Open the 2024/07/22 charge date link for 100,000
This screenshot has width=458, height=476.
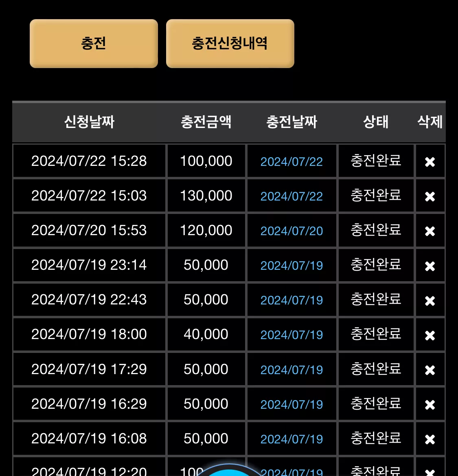291,161
